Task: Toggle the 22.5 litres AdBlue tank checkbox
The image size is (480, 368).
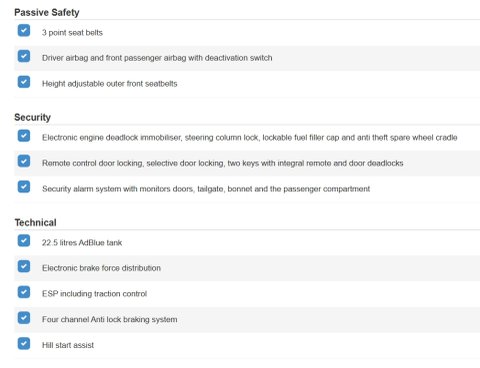Action: [x=24, y=240]
